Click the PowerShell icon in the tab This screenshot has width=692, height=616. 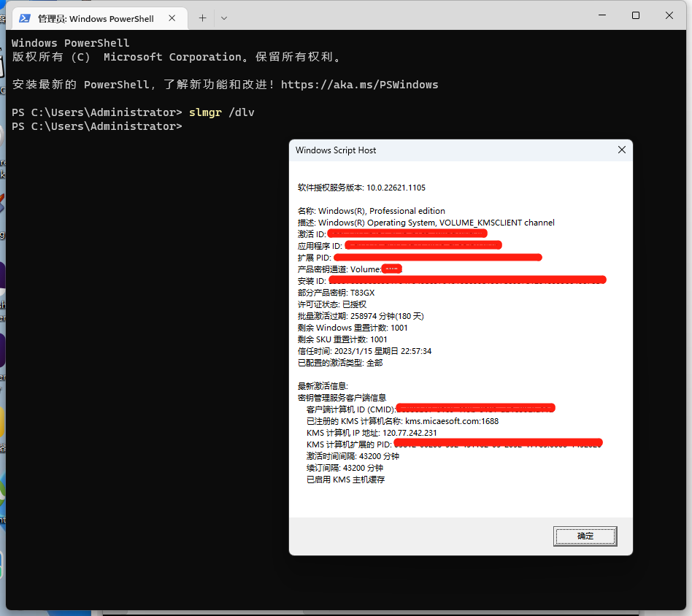(25, 18)
